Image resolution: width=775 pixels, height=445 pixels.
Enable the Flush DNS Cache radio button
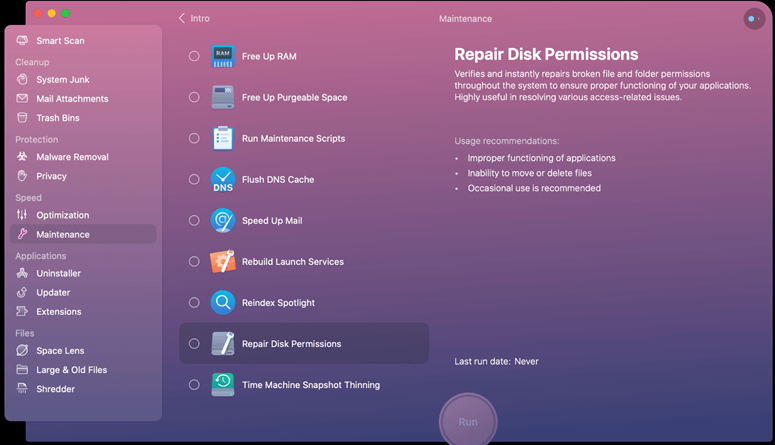point(194,180)
